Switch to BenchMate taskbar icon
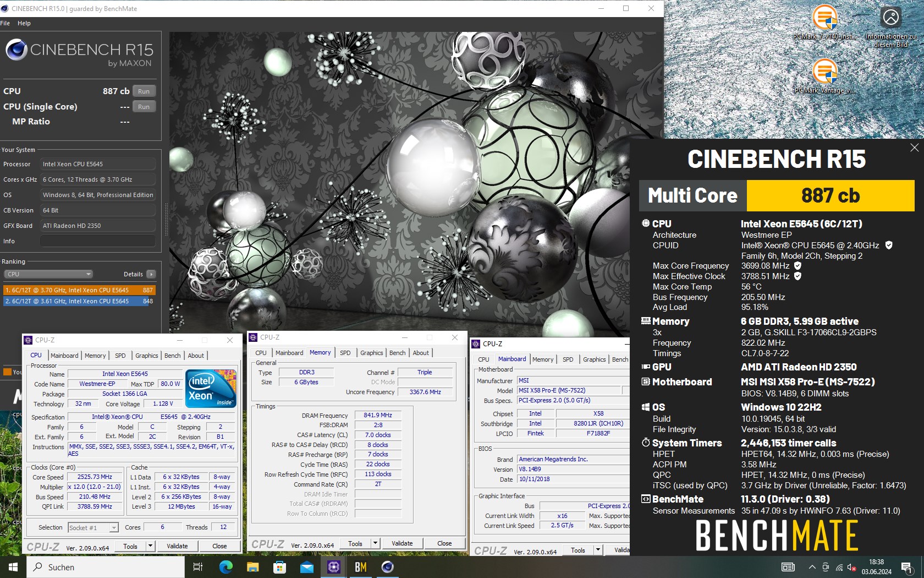Image resolution: width=924 pixels, height=578 pixels. pyautogui.click(x=361, y=567)
